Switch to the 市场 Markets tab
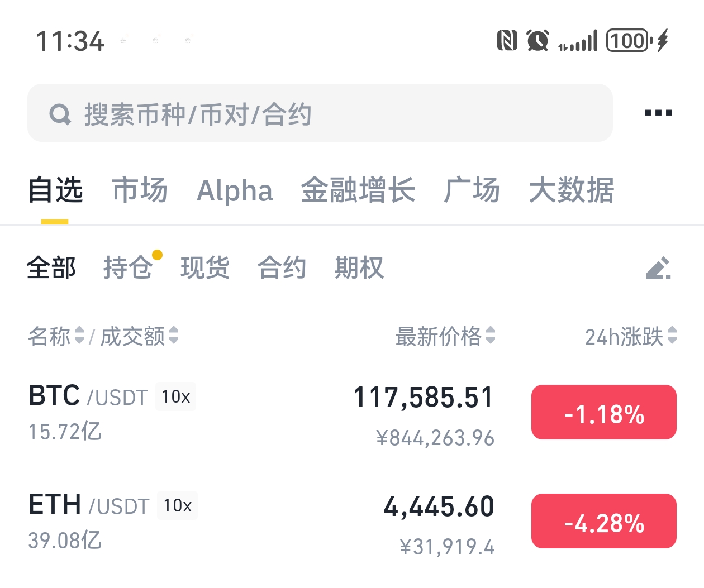The width and height of the screenshot is (704, 588). (x=140, y=190)
